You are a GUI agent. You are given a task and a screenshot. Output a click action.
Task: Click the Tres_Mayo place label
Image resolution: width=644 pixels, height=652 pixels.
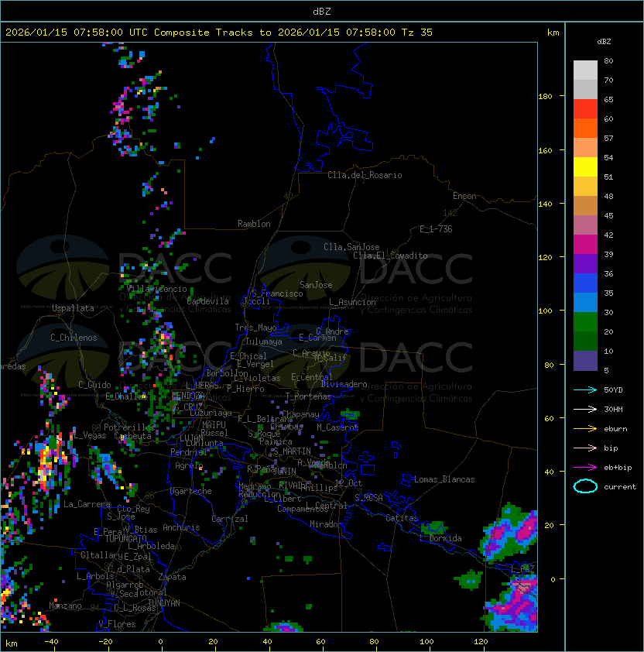pos(255,328)
